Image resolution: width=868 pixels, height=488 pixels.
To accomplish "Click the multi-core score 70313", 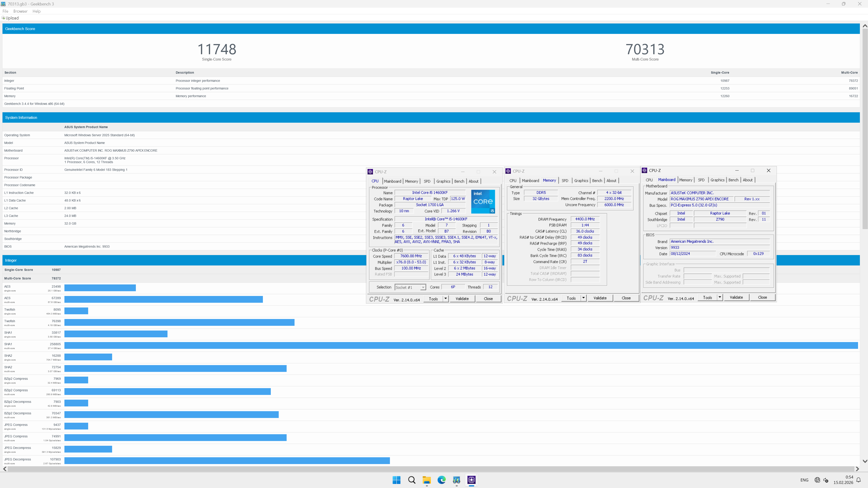I will point(645,49).
